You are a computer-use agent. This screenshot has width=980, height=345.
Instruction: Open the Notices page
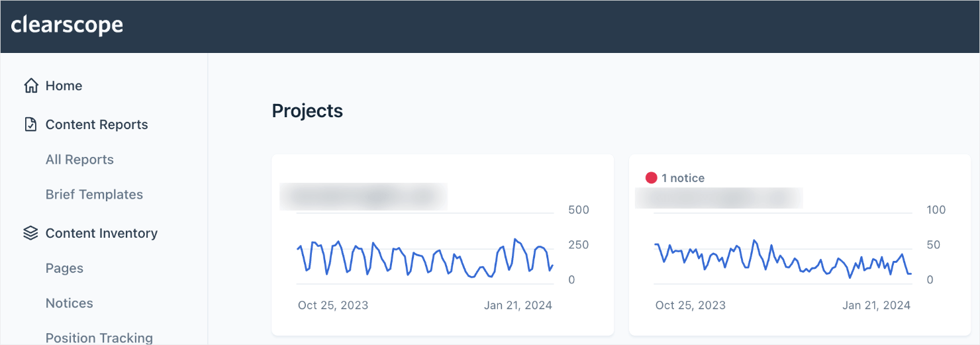(69, 303)
